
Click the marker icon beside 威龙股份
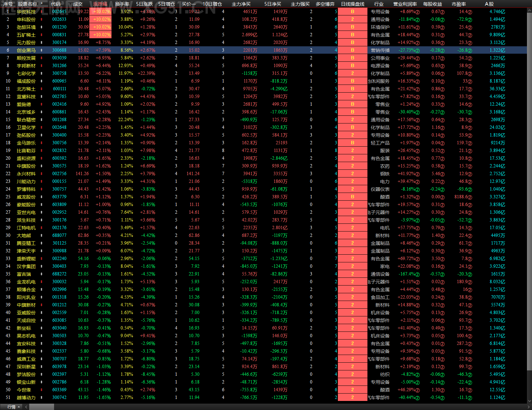point(42,197)
